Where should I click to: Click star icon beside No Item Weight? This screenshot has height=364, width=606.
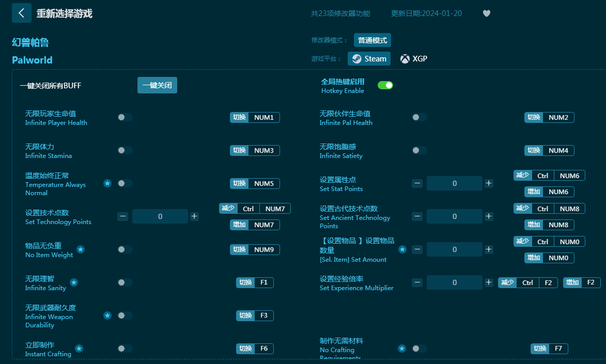(81, 249)
